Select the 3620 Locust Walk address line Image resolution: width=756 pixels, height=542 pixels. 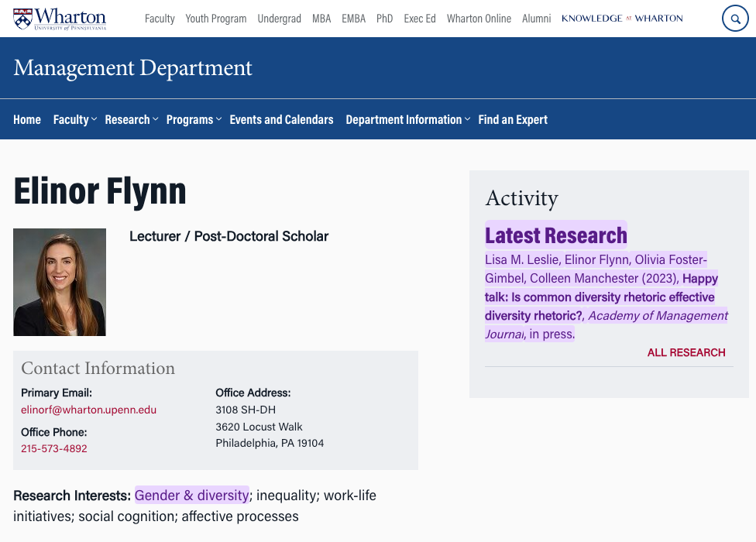(259, 427)
